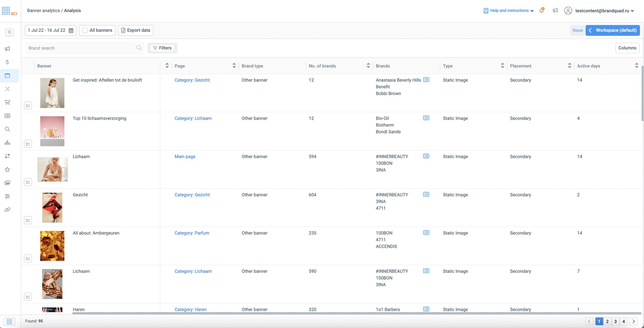Click the link icon at sidebar bottom

(x=7, y=210)
